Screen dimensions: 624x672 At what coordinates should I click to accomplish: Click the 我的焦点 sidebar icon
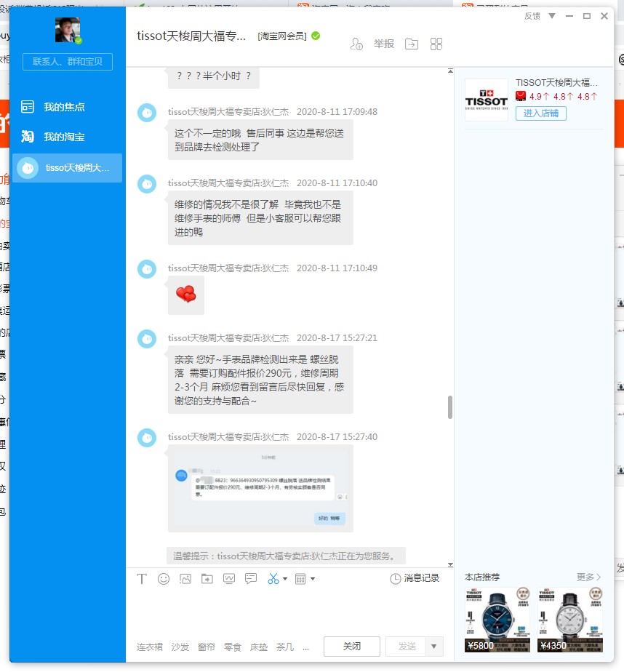[x=28, y=107]
